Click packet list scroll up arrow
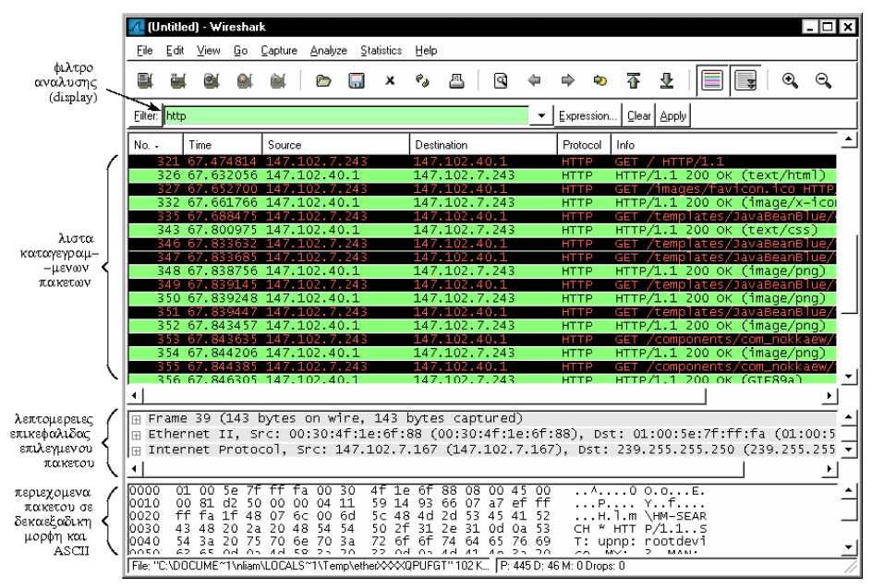 (849, 139)
